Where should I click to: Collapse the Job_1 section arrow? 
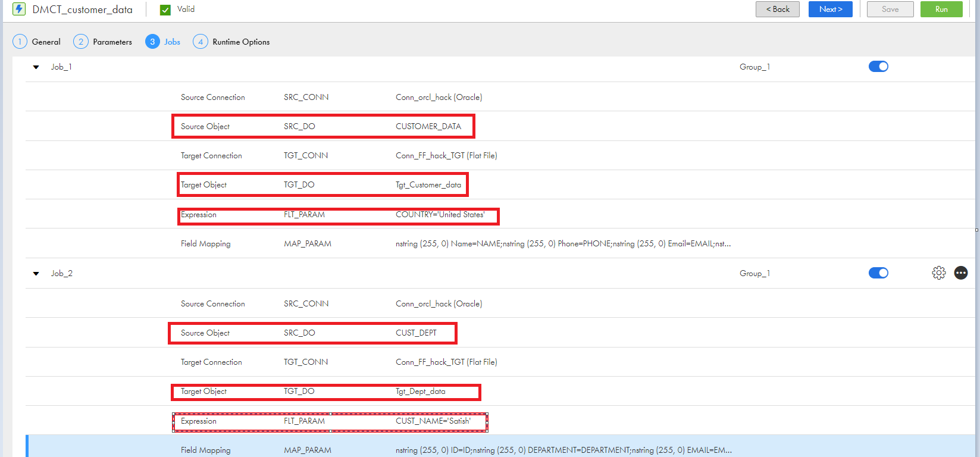coord(36,67)
